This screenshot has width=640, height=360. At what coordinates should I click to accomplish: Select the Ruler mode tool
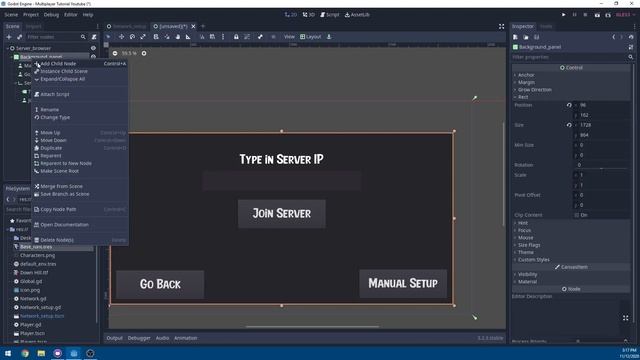(x=188, y=37)
